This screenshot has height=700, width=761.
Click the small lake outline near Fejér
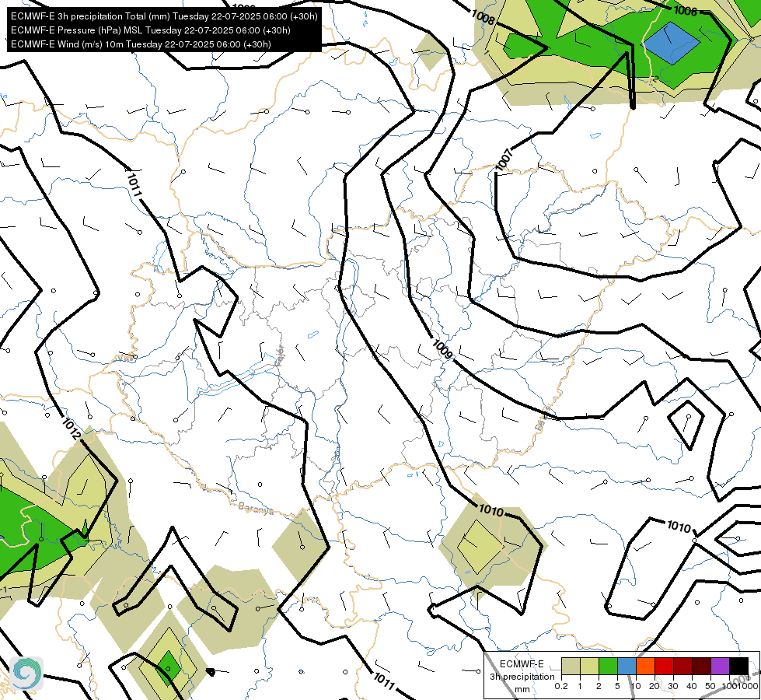click(x=313, y=334)
